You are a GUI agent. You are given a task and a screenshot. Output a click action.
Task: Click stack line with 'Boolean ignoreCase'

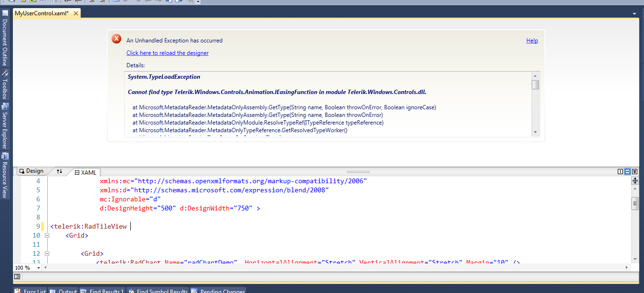point(284,107)
